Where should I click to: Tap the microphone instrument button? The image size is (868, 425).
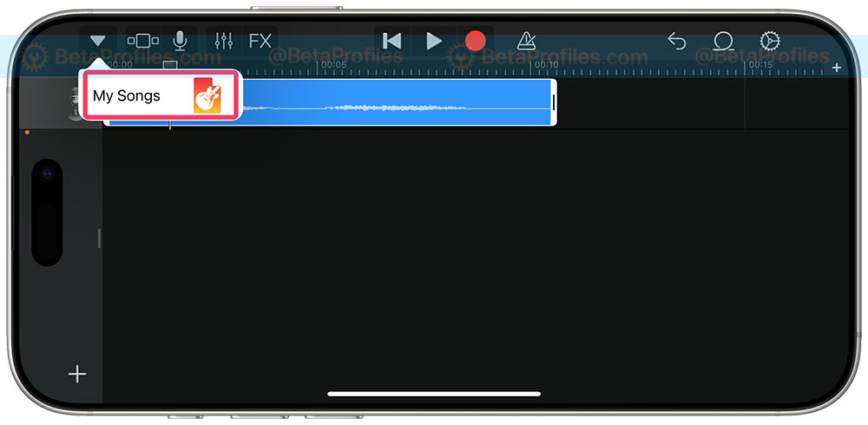tap(180, 41)
